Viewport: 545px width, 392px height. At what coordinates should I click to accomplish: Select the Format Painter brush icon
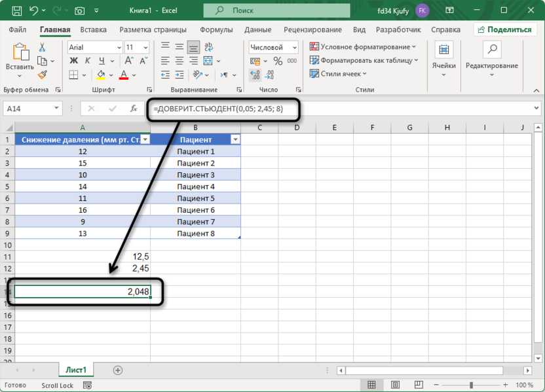coord(43,75)
